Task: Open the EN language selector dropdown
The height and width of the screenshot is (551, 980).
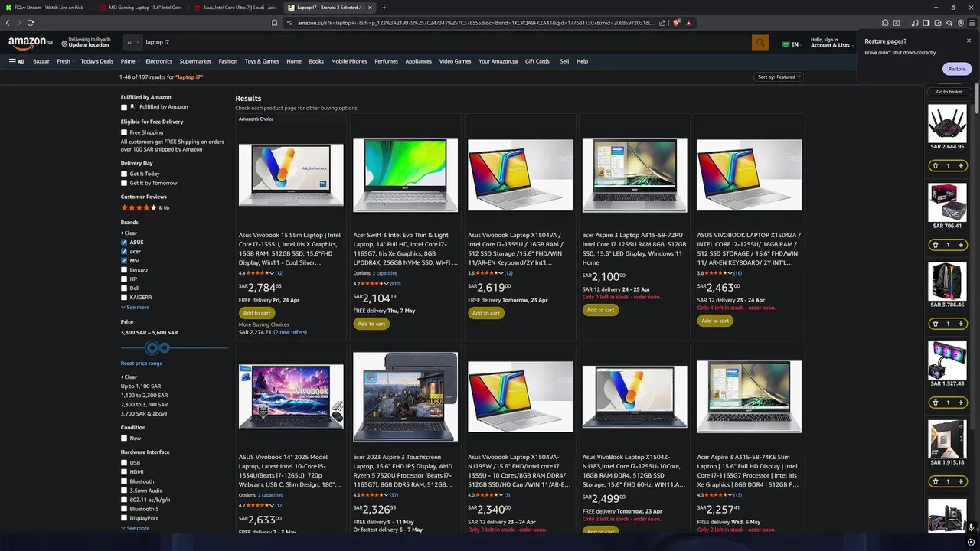Action: tap(791, 44)
